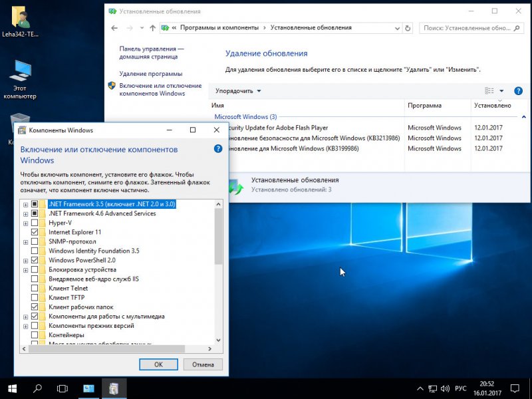Open taskbar search magnifier

tap(37, 389)
